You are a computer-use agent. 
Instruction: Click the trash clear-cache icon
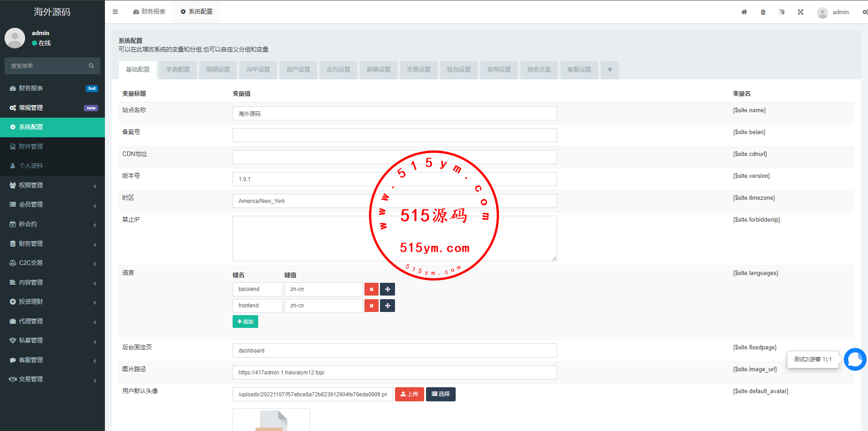point(763,12)
